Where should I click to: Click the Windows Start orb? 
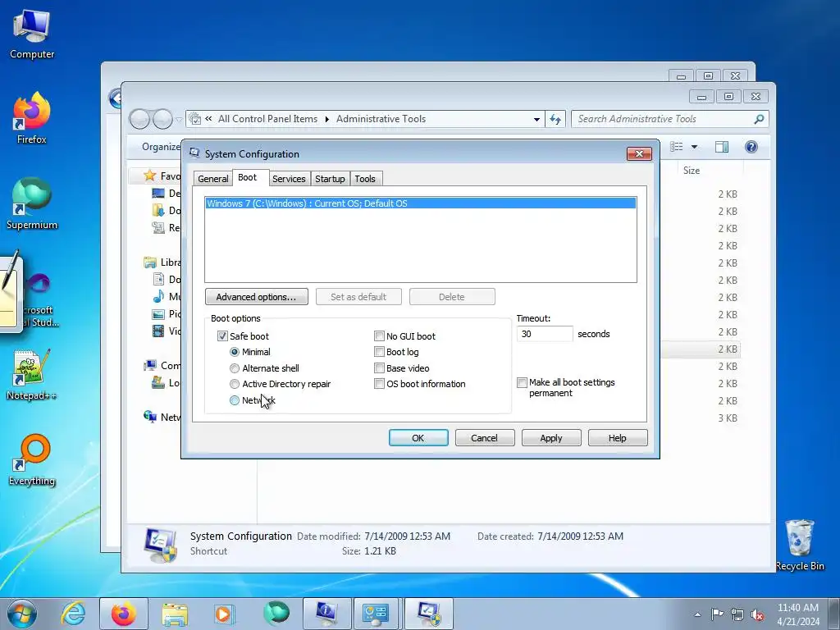pyautogui.click(x=22, y=614)
